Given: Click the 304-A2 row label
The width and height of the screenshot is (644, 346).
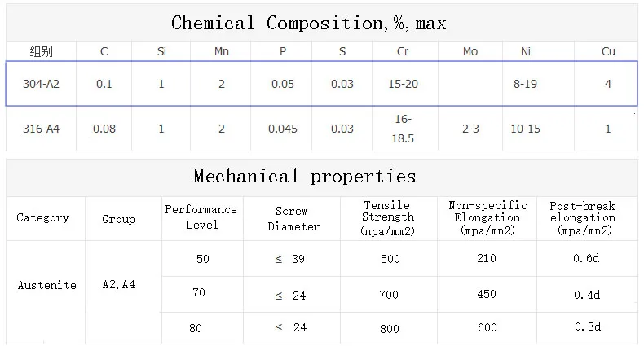Looking at the screenshot, I should (x=40, y=84).
